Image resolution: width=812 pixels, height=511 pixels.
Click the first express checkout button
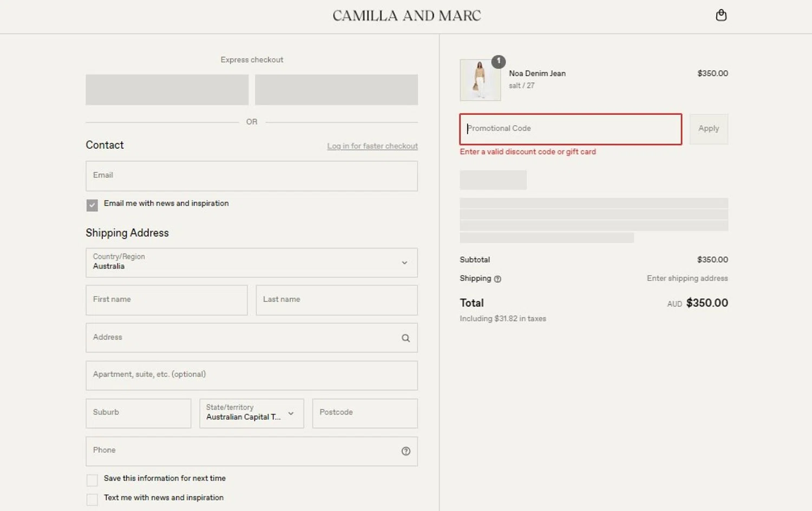pos(167,90)
